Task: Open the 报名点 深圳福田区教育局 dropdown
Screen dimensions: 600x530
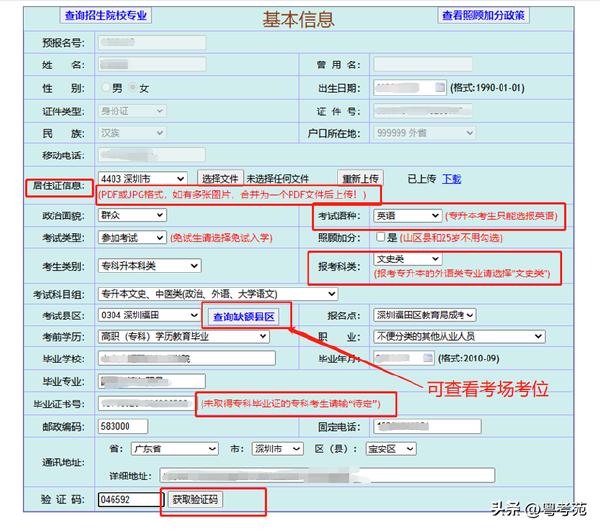Action: pyautogui.click(x=425, y=315)
